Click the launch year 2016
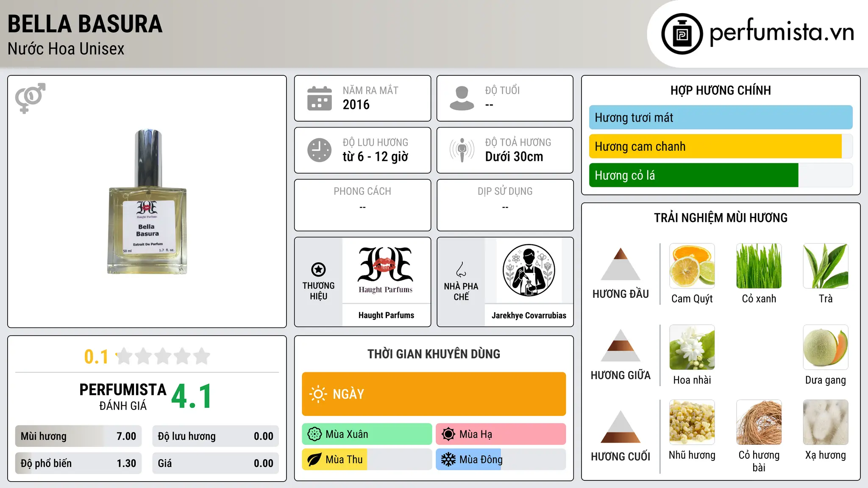 click(356, 105)
